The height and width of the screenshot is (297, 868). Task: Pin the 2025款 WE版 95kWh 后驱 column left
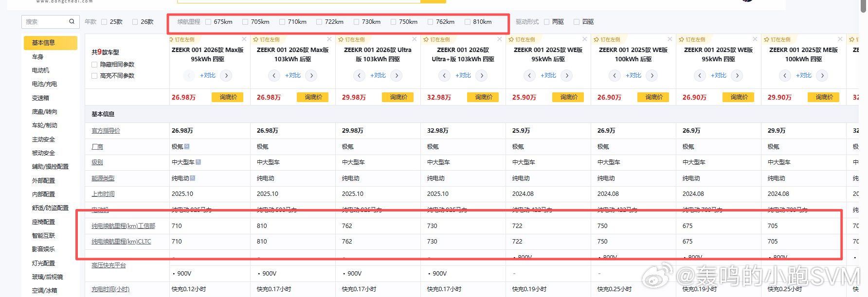pyautogui.click(x=522, y=39)
